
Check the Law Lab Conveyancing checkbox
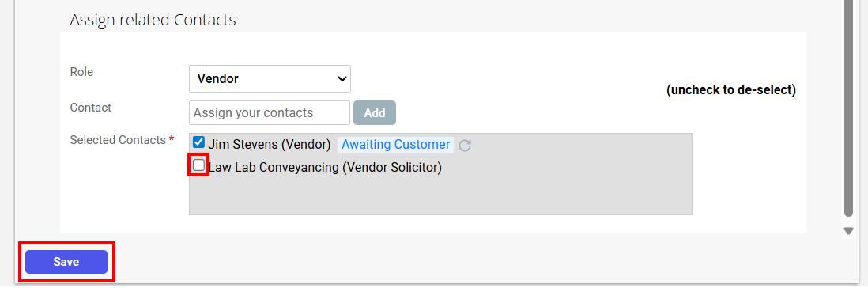point(198,165)
